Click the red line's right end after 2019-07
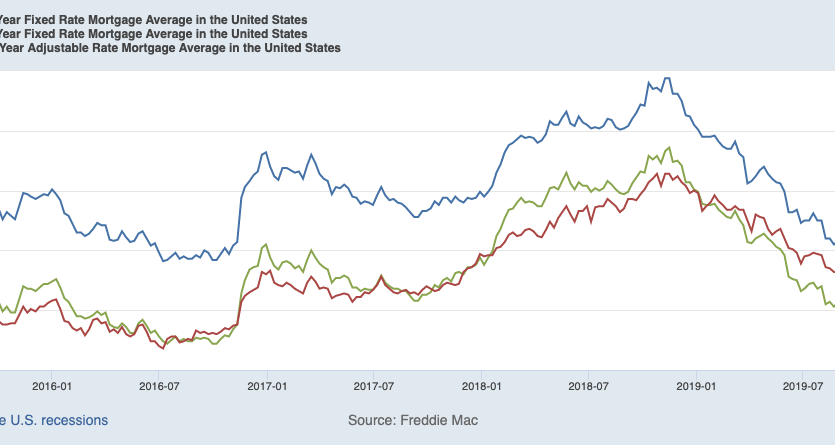835x445 pixels. coord(832,272)
